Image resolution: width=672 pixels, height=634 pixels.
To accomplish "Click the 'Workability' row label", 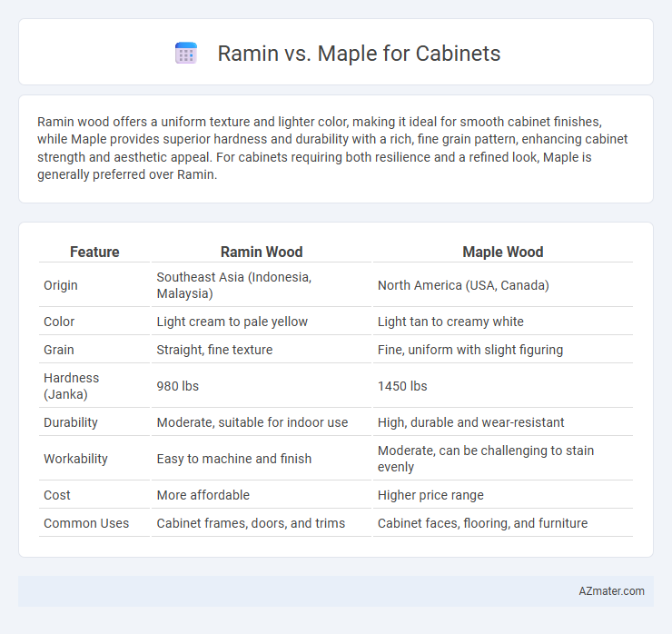I will point(75,459).
